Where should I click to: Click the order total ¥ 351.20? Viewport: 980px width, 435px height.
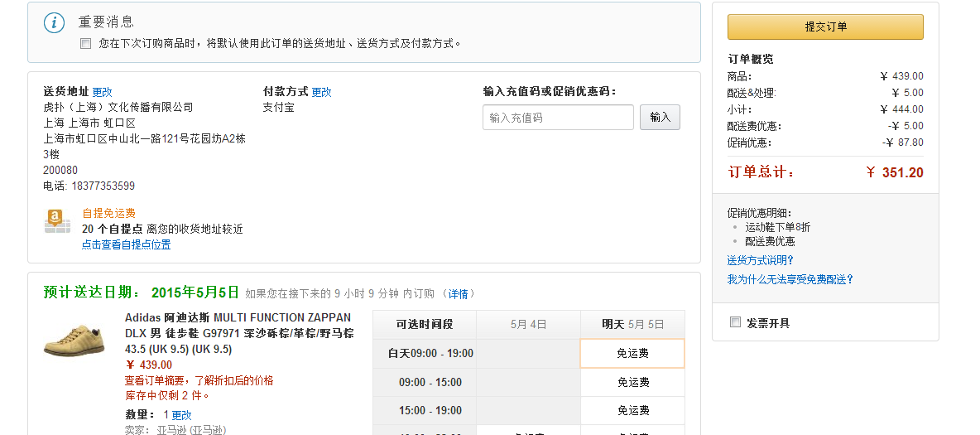(x=895, y=172)
